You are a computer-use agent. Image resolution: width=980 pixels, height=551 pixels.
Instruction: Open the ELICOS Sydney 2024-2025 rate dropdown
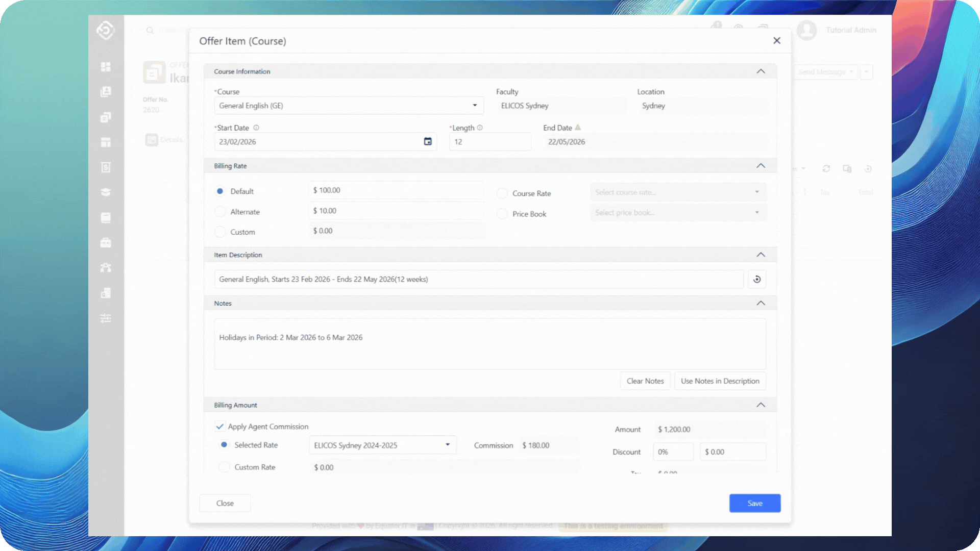click(382, 445)
